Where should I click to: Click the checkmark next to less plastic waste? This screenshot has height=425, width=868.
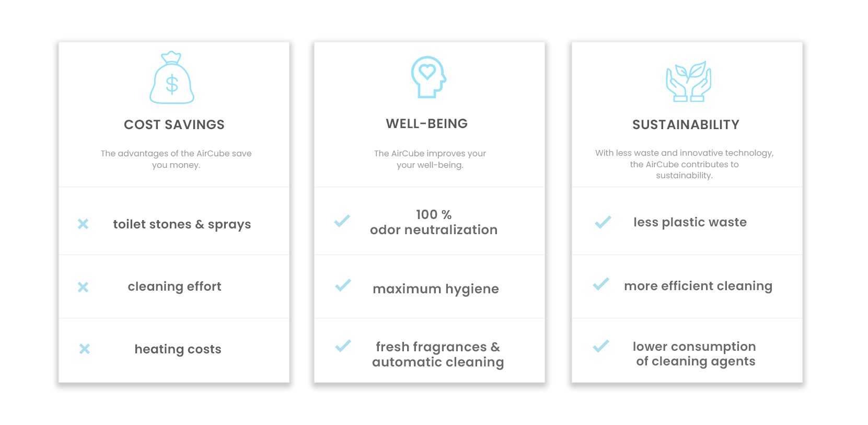point(603,222)
